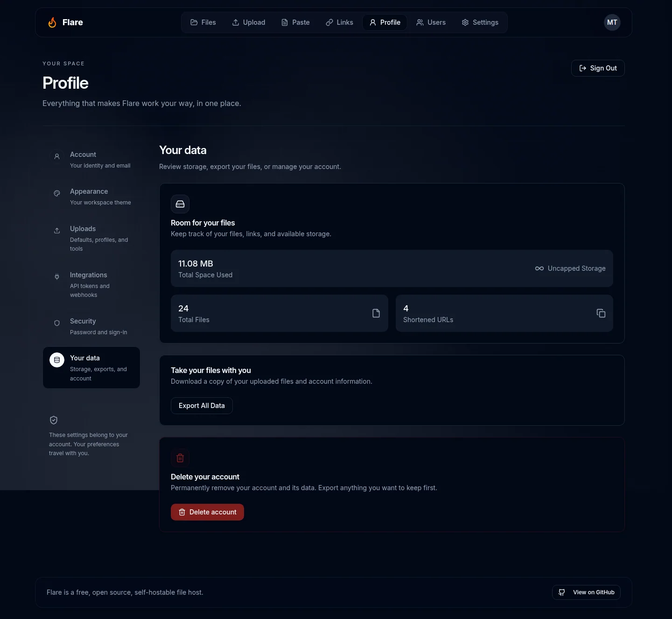
Task: Click the red Delete account button
Action: tap(207, 512)
